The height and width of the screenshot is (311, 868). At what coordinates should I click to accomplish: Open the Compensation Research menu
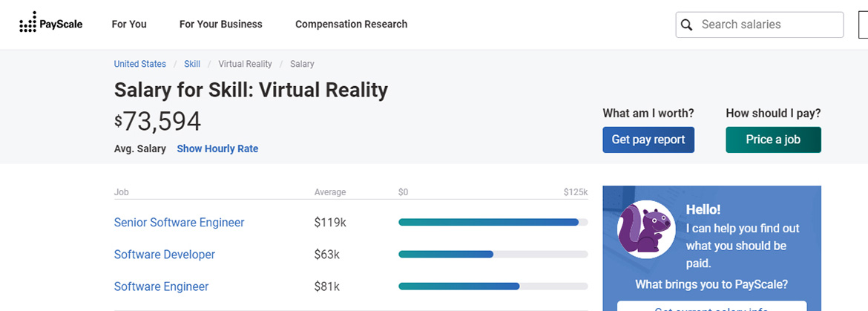point(351,24)
